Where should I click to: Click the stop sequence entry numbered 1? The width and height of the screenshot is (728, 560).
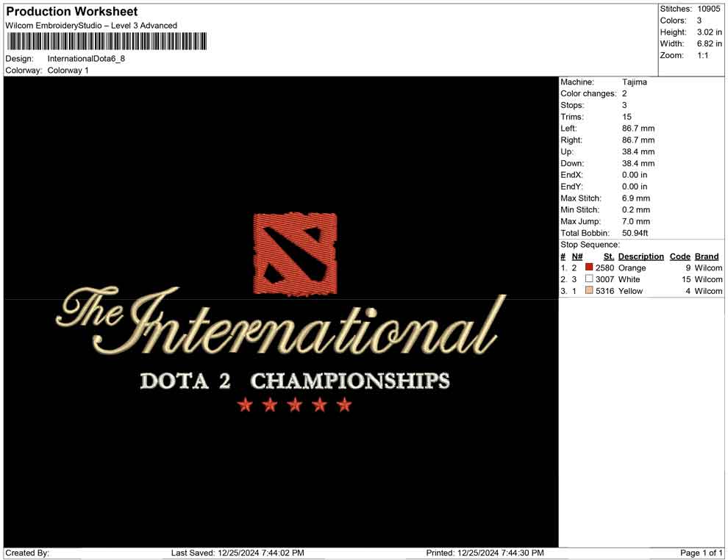point(563,268)
